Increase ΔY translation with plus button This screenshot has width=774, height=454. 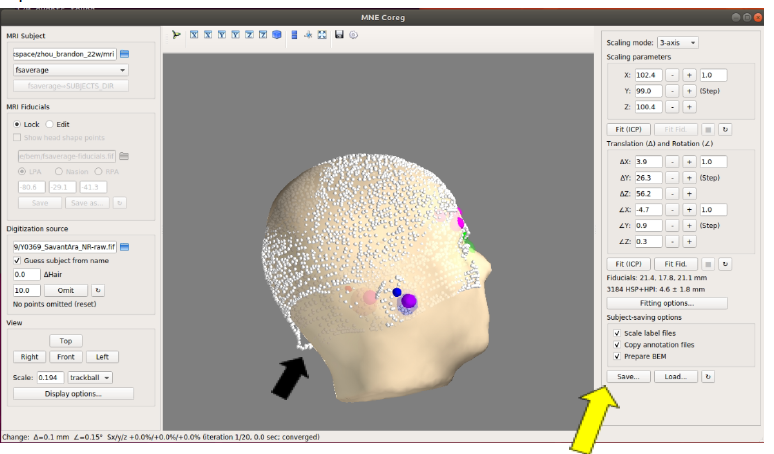point(690,178)
